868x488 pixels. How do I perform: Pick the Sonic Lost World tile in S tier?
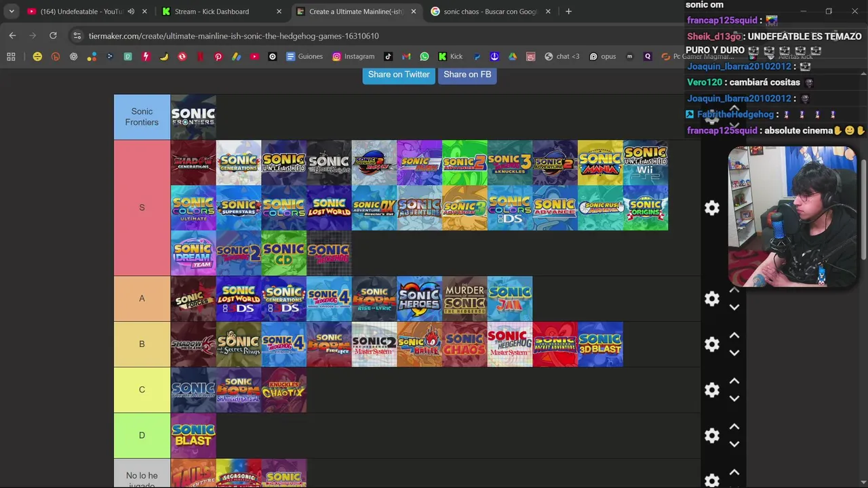329,207
